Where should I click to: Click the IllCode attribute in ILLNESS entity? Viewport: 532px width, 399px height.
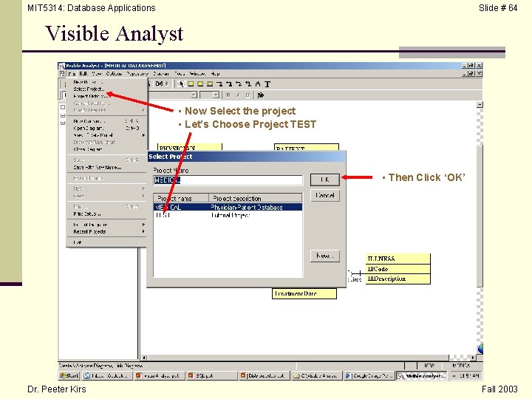click(378, 269)
